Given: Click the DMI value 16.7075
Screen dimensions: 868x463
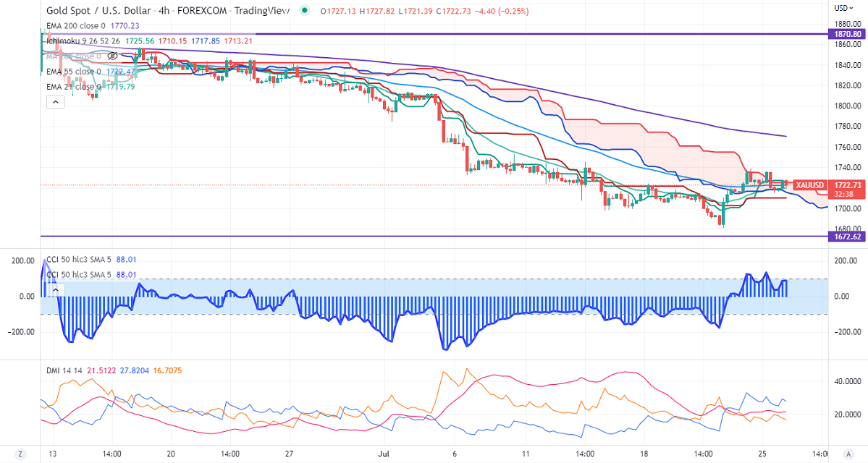Looking at the screenshot, I should click(168, 370).
